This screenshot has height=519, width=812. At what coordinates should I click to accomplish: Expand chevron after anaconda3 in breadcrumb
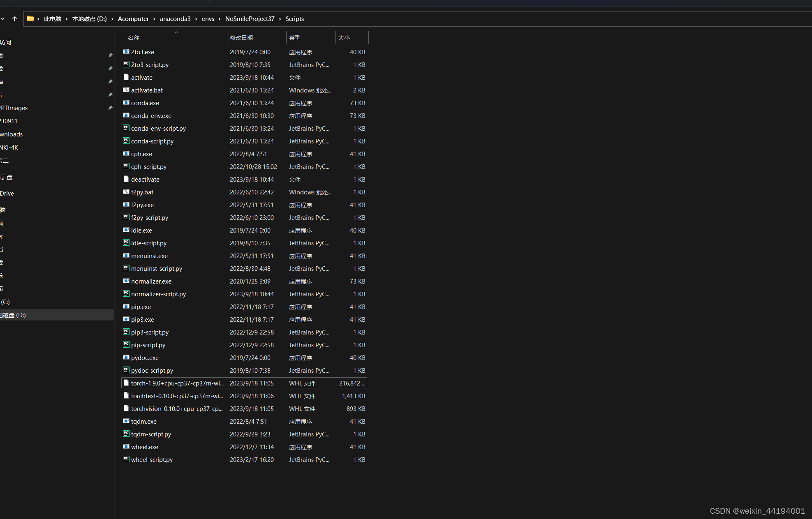pos(196,19)
